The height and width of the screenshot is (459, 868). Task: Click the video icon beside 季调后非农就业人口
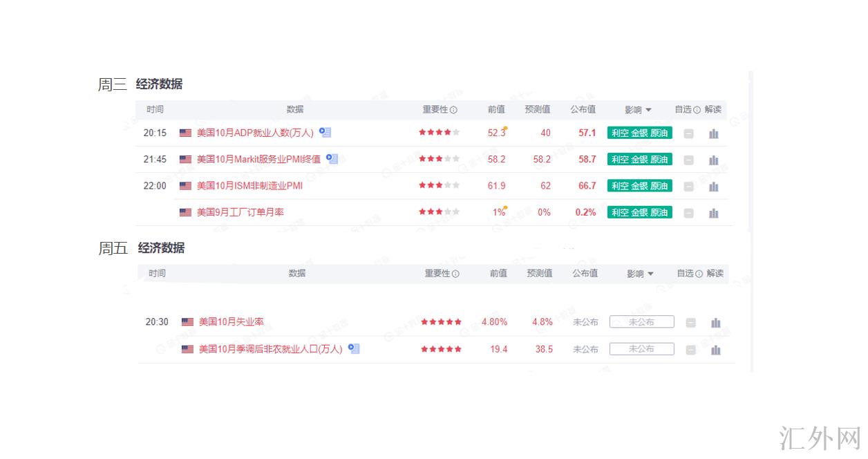[x=354, y=348]
